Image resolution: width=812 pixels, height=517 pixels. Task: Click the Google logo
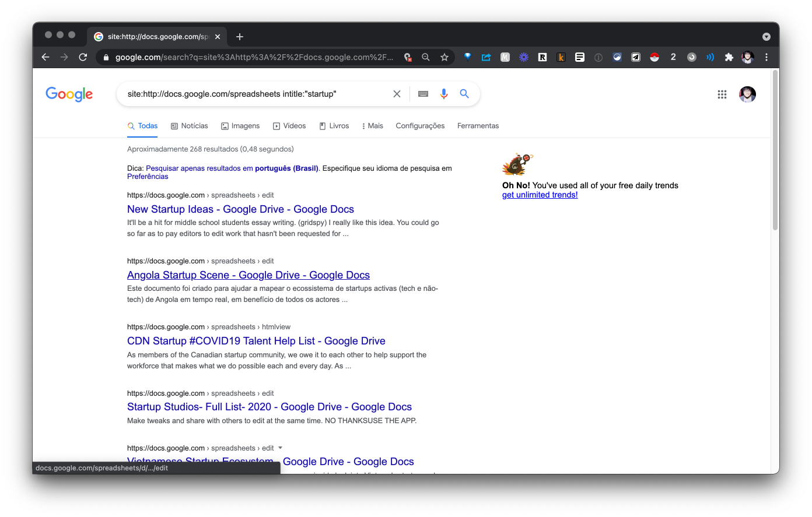[69, 94]
